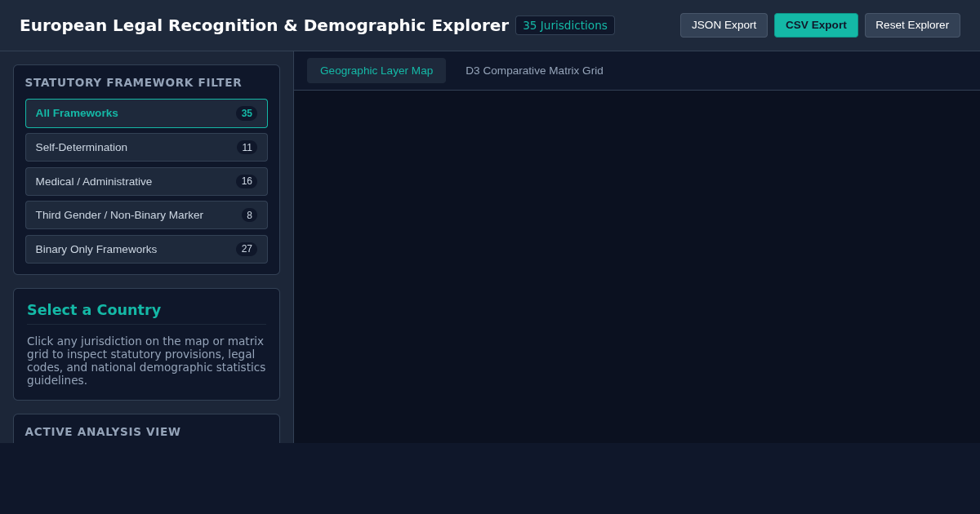
Task: Click the count badge 27 on Binary Only
Action: 247,249
